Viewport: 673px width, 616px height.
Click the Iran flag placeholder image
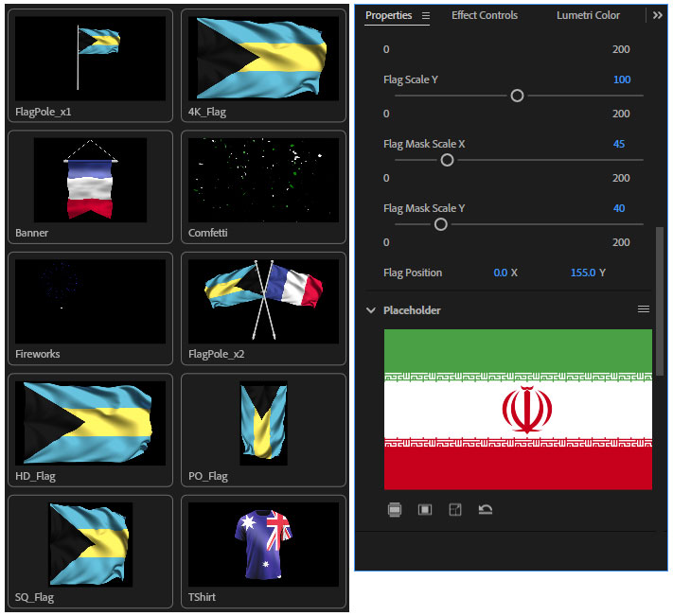click(x=518, y=409)
